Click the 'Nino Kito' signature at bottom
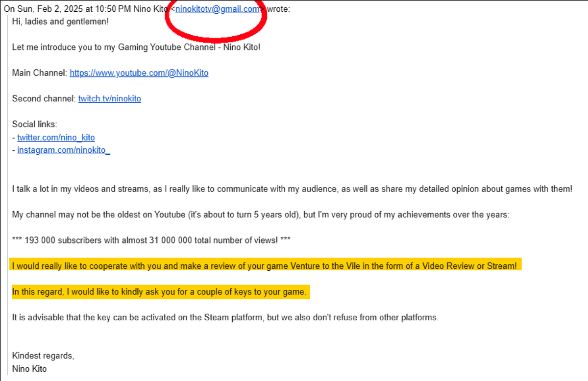The height and width of the screenshot is (381, 588). click(x=29, y=369)
